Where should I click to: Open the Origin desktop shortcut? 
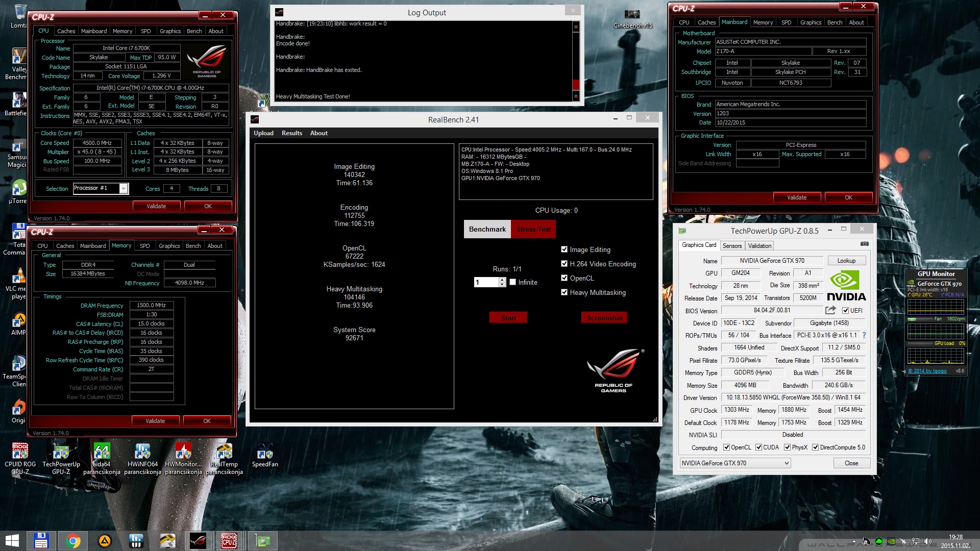(18, 411)
